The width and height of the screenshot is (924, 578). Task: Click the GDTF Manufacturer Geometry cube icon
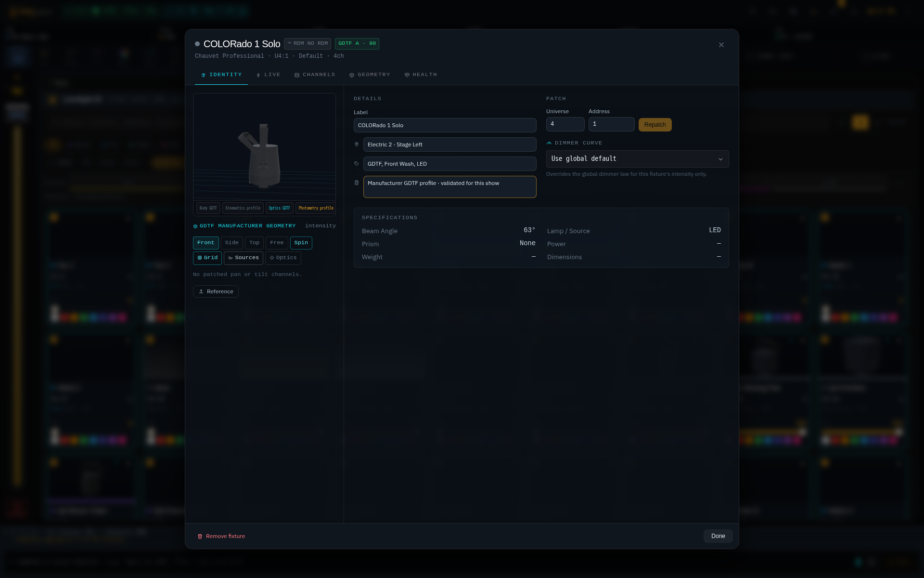(x=195, y=226)
